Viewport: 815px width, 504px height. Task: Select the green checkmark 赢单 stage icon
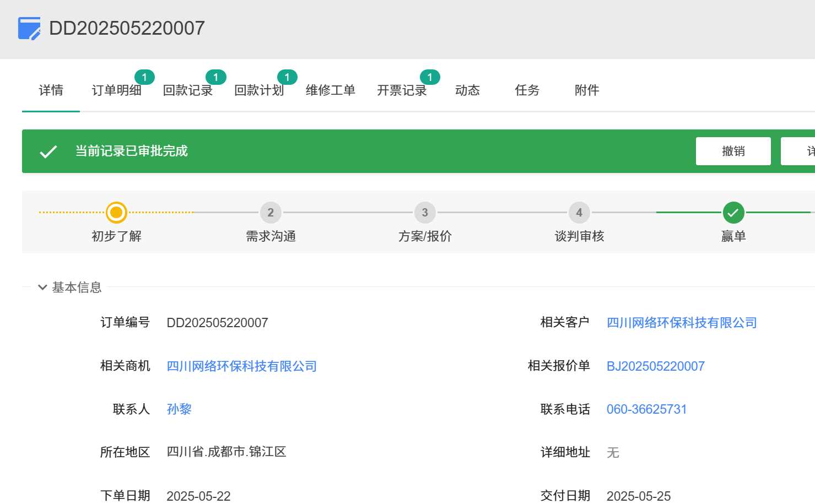(x=733, y=213)
